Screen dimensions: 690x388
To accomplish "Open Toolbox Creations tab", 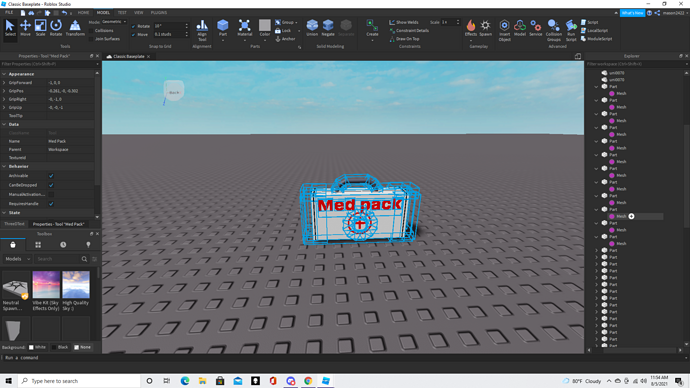I will [x=88, y=245].
